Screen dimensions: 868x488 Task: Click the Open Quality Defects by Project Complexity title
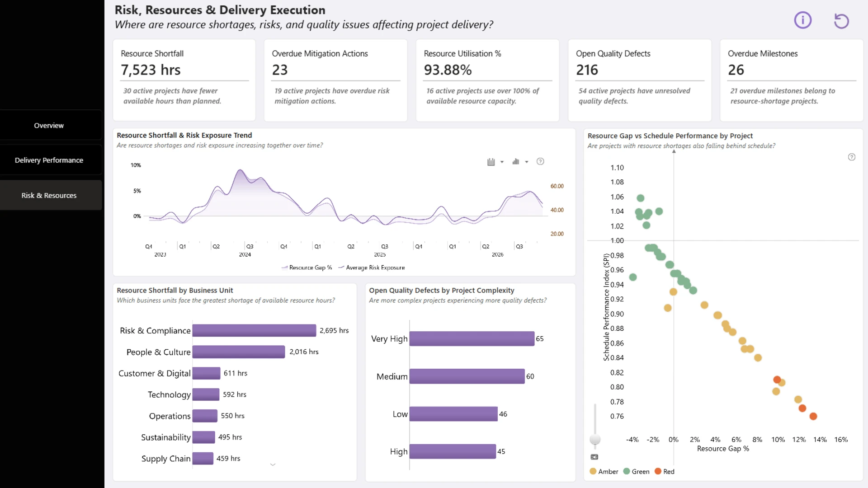(x=442, y=291)
